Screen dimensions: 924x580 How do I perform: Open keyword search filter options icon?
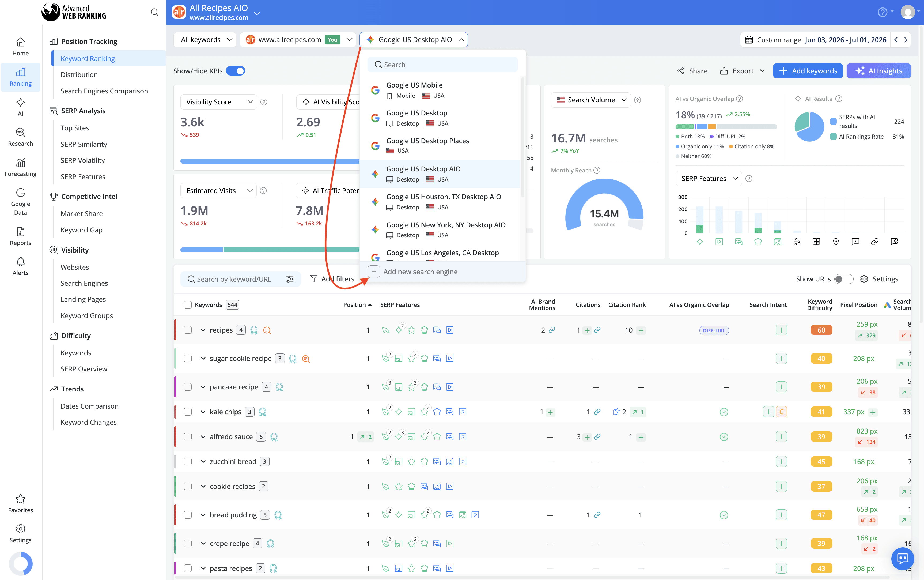coord(290,279)
